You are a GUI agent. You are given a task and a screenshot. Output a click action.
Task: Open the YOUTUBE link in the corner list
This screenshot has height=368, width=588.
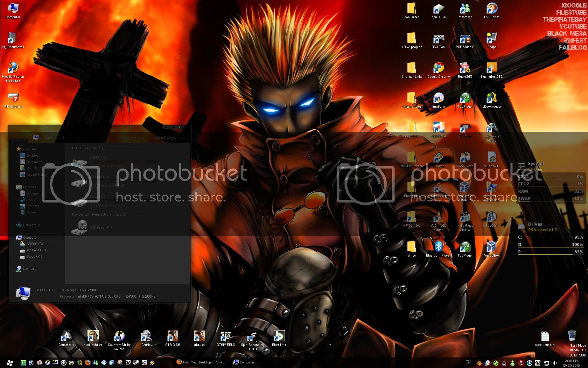tap(573, 27)
